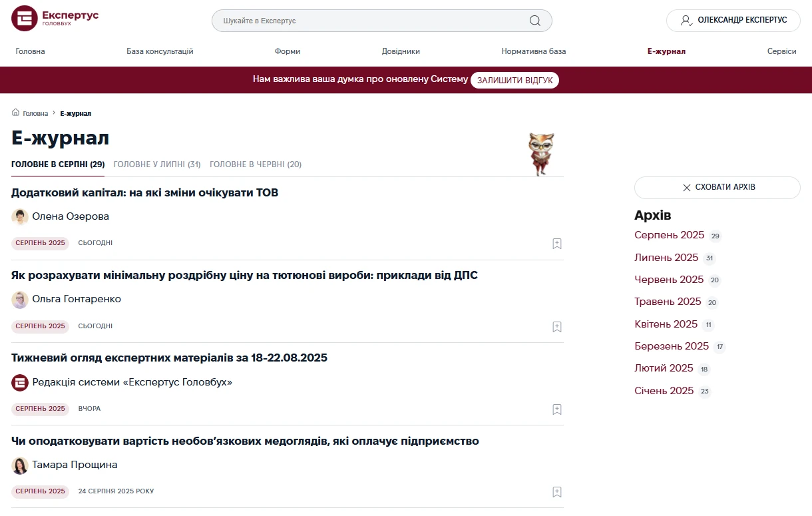Viewport: 812px width, 516px height.
Task: Bookmark the тижневий огляд article
Action: (x=556, y=409)
